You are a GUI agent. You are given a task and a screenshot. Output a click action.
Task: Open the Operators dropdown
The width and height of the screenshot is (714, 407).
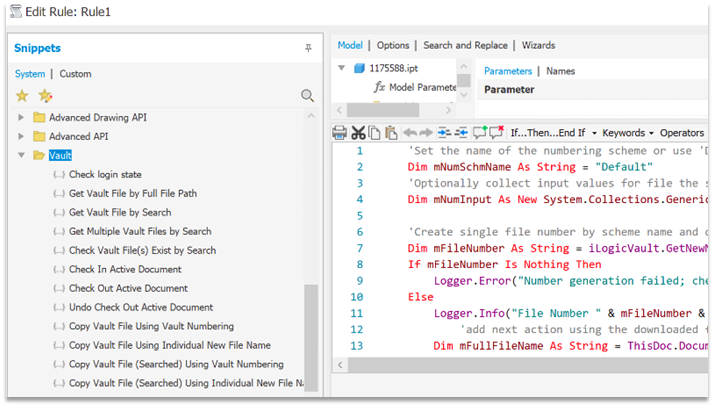(x=682, y=133)
